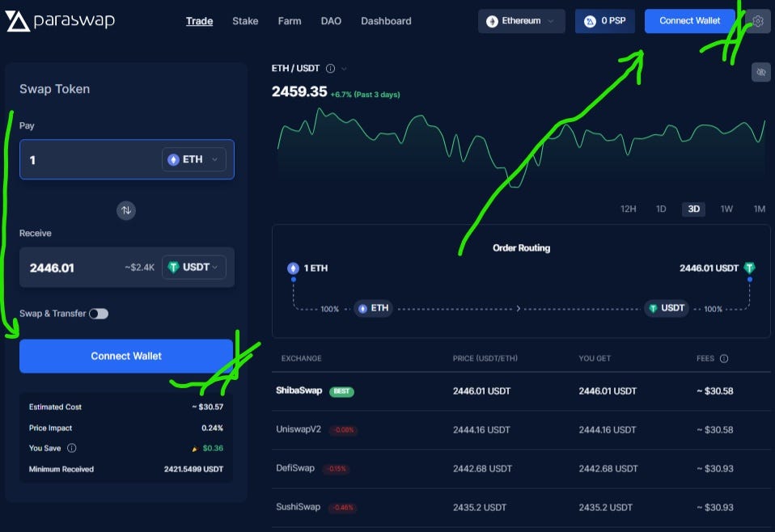Click the ~ $30.58 fee for ShibaSwap
Viewport: 775px width, 532px height.
click(714, 391)
